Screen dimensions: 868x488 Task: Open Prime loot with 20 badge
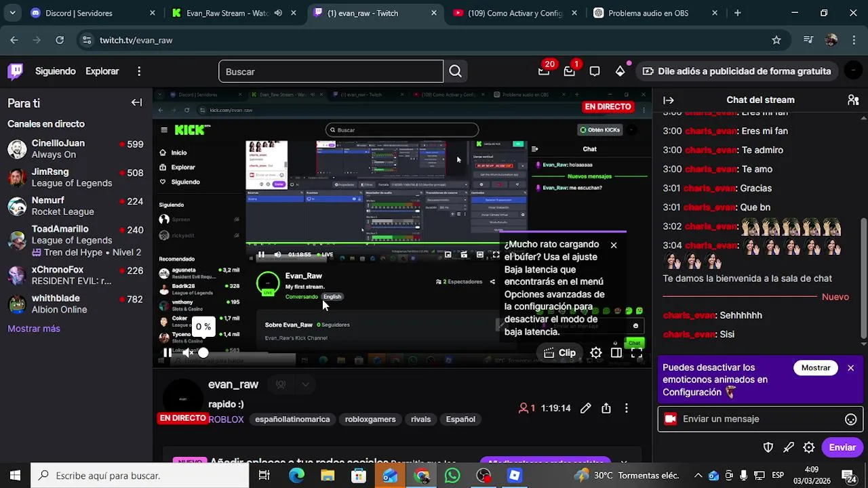click(x=545, y=70)
